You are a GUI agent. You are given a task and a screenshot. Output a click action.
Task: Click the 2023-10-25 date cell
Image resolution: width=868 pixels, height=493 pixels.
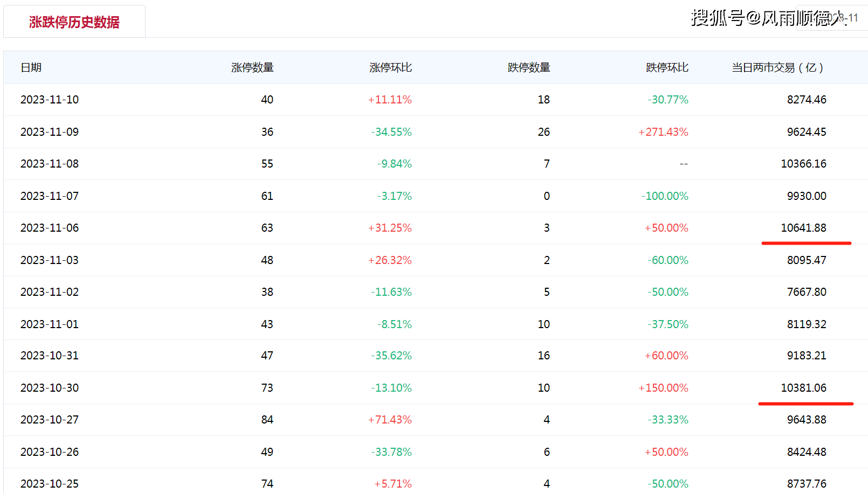click(x=50, y=484)
